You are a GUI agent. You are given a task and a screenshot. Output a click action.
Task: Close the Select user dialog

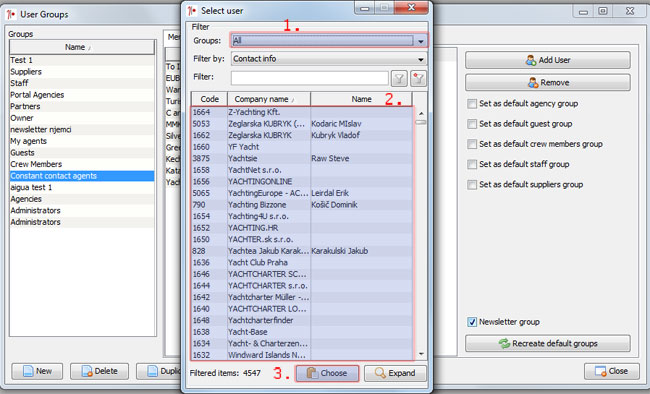click(411, 7)
